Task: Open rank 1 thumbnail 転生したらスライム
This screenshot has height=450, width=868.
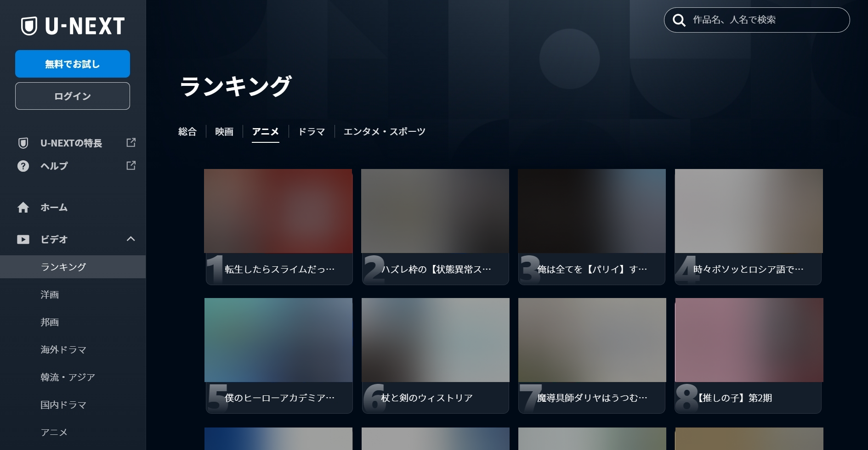Action: tap(278, 211)
